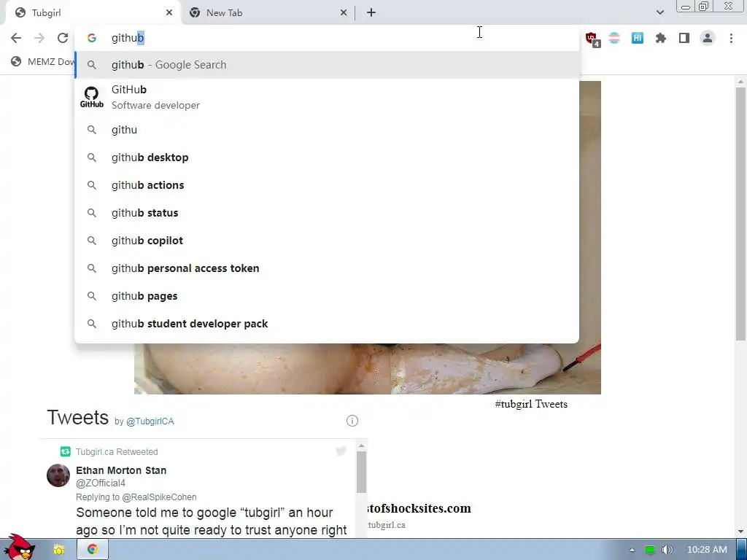Click the Twitter bird icon in the widget
Image resolution: width=747 pixels, height=560 pixels.
pyautogui.click(x=341, y=451)
